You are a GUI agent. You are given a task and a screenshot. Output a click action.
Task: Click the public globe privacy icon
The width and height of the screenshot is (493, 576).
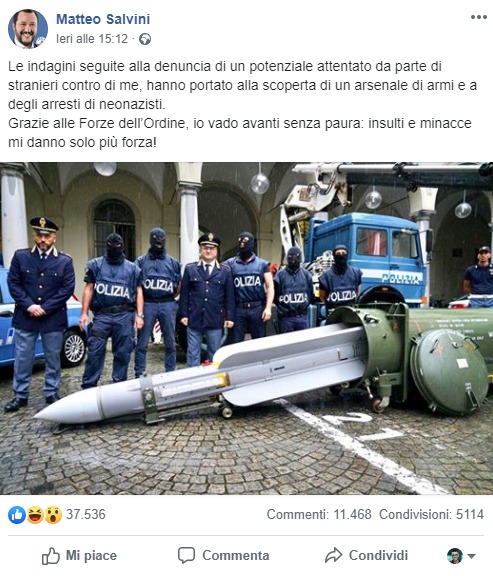[x=145, y=39]
